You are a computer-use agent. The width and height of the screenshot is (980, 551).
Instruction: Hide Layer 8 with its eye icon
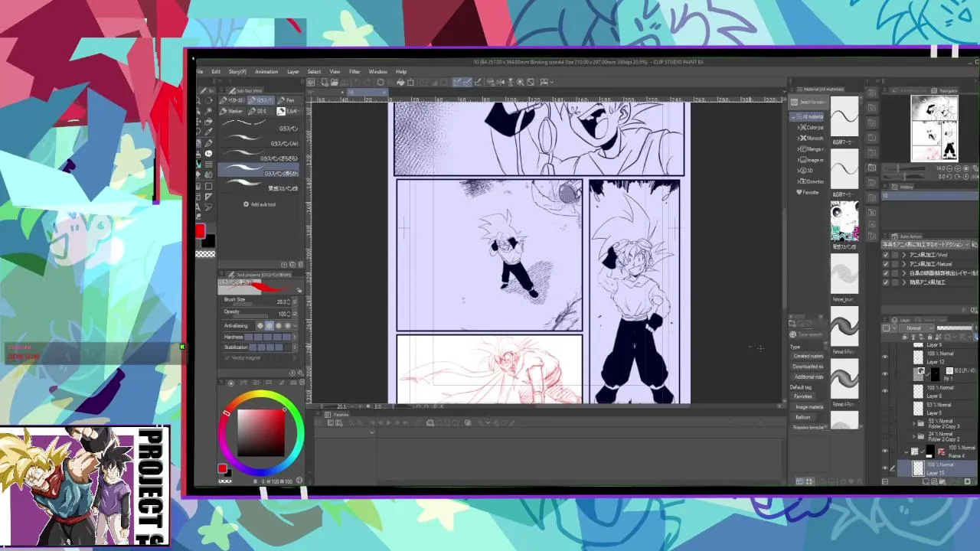[886, 391]
